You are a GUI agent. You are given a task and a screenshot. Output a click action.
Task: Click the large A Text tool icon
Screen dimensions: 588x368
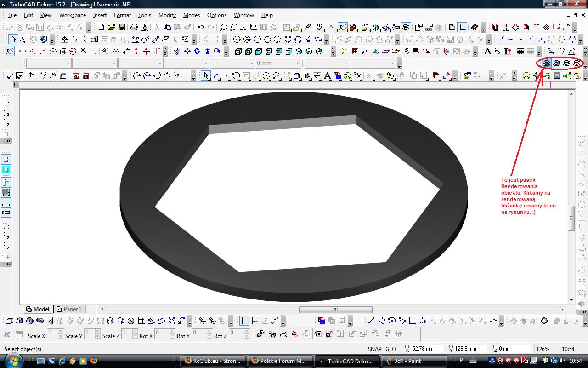point(487,52)
